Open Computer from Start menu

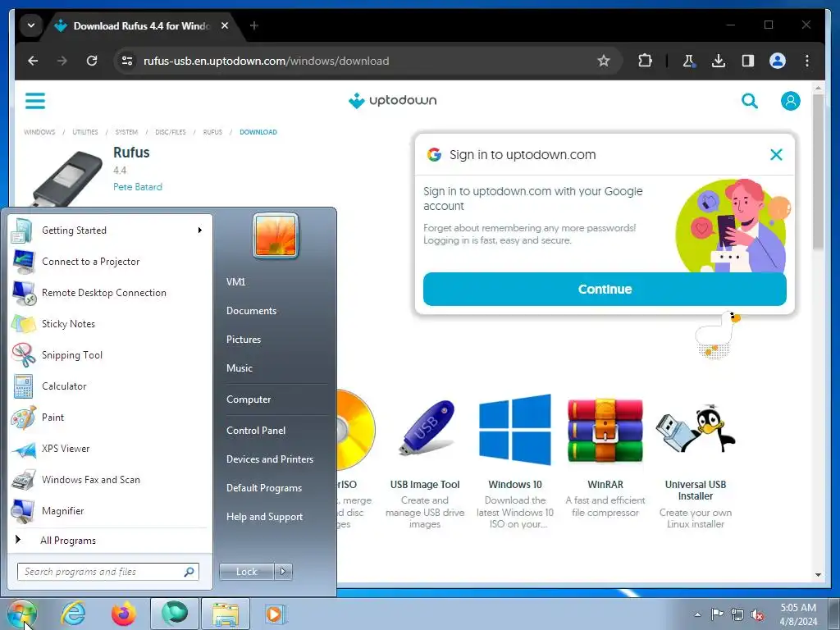click(274, 399)
